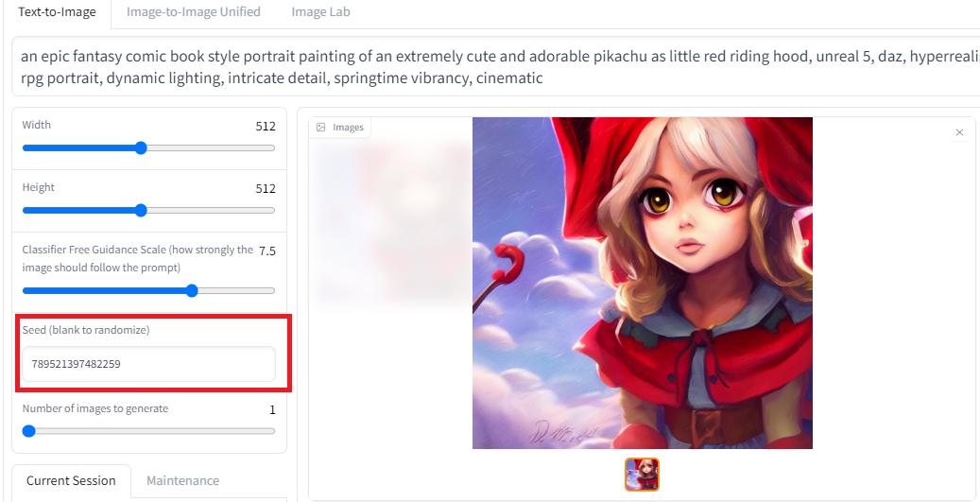Click the Number of images slider handle
The height and width of the screenshot is (502, 980).
pos(28,431)
